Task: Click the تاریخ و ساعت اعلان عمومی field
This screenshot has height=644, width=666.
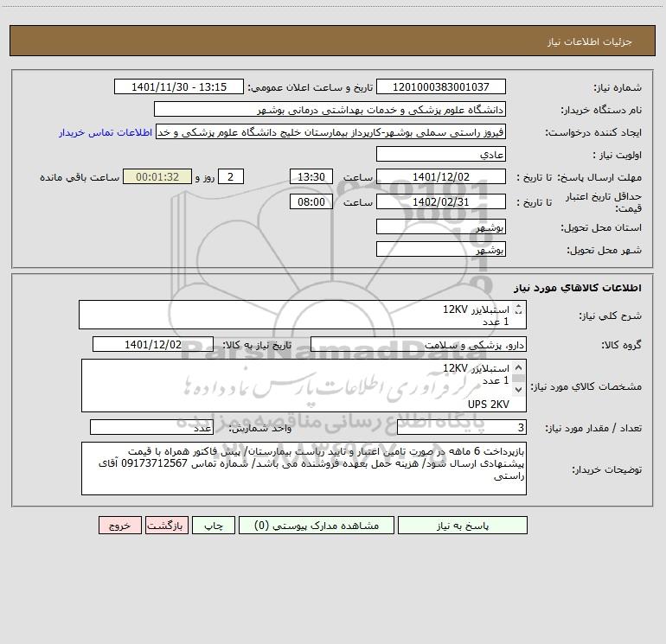Action: [x=179, y=86]
